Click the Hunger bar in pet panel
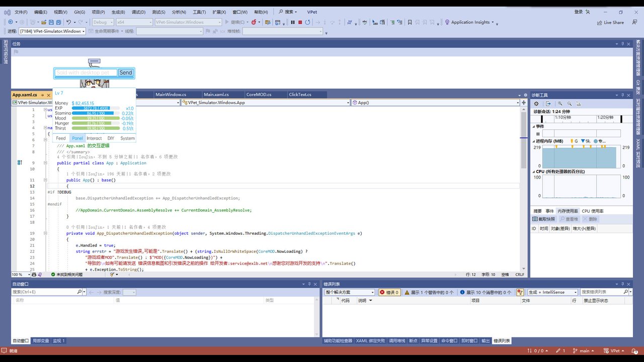The image size is (644, 362). [96, 123]
